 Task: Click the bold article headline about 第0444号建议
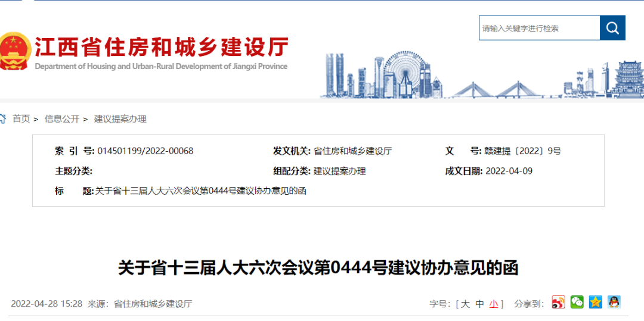[318, 268]
